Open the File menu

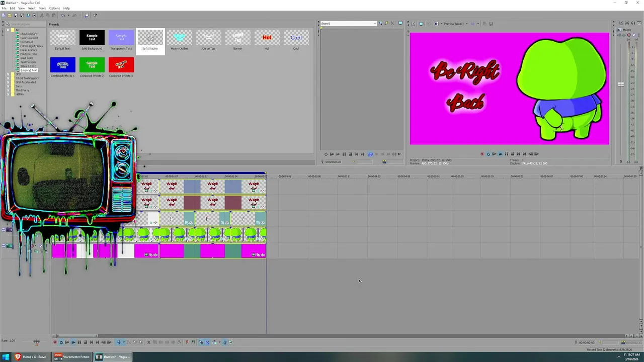(4, 8)
